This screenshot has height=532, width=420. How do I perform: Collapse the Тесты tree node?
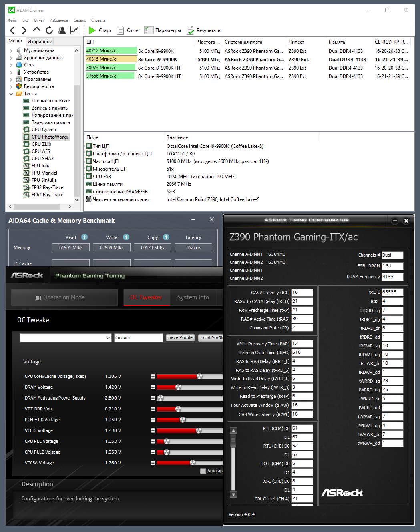tap(11, 94)
